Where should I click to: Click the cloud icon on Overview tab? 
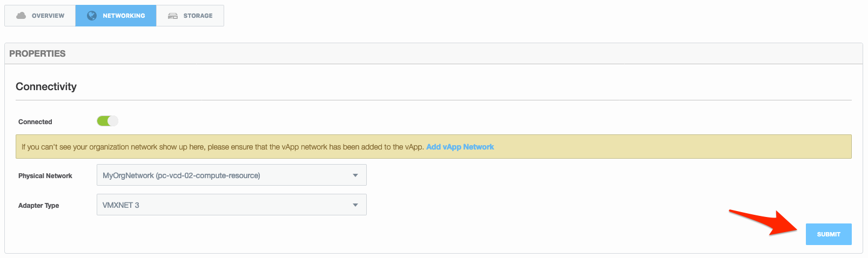21,16
